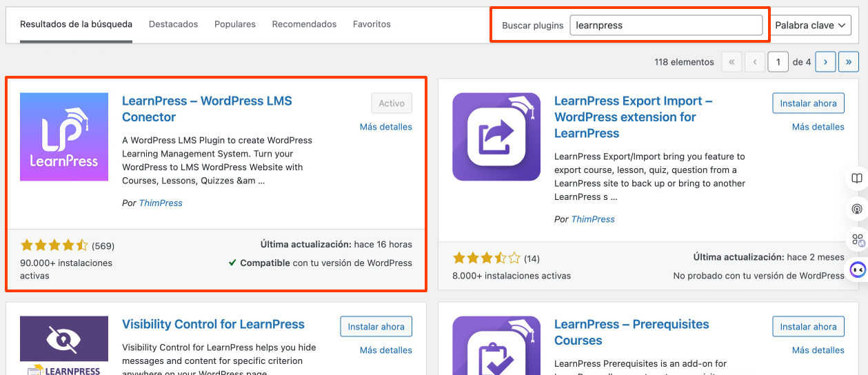This screenshot has width=868, height=375.
Task: Open Más detalles for LearnPress LMS
Action: [x=385, y=127]
